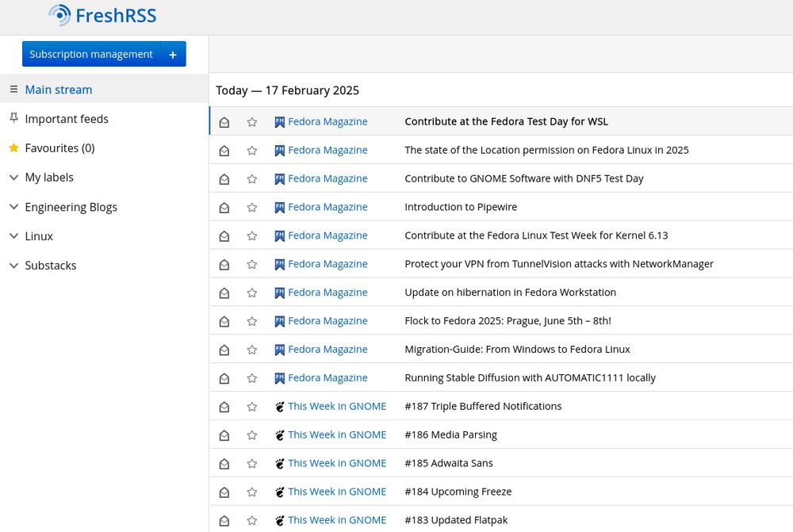This screenshot has width=793, height=532.
Task: Click star icon for 'Running Stable Diffusion' row
Action: coord(252,378)
